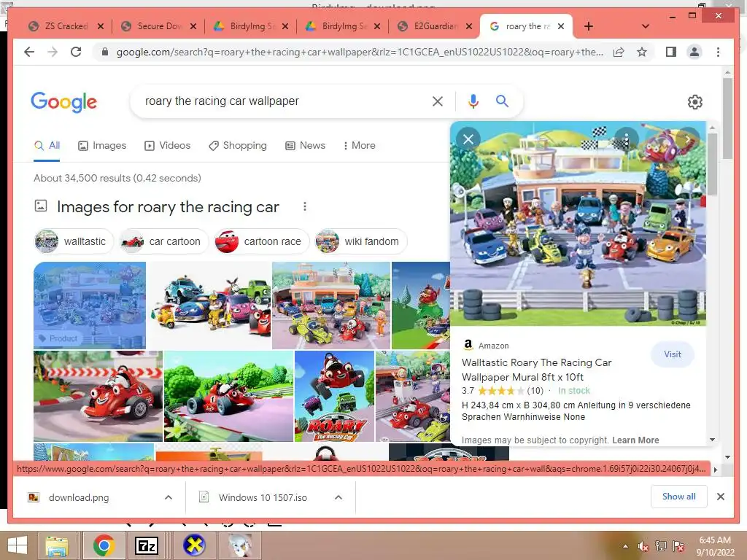
Task: Open network tray icon
Action: (660, 546)
